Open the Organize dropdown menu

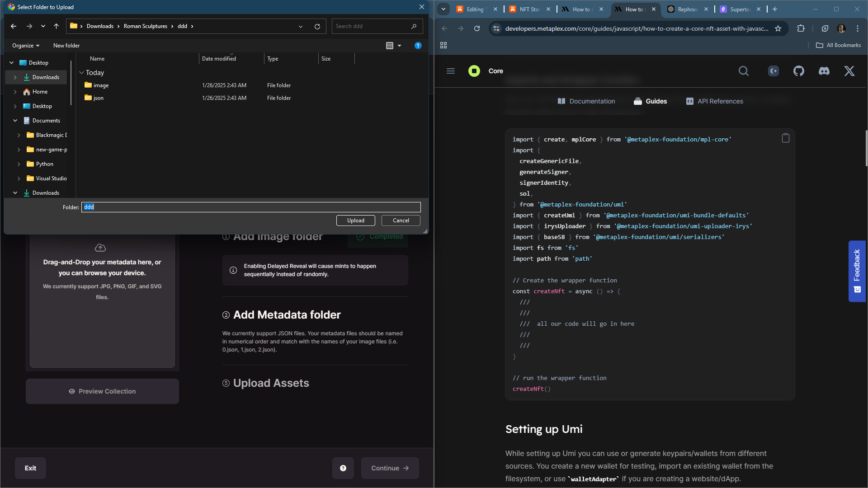pyautogui.click(x=26, y=46)
